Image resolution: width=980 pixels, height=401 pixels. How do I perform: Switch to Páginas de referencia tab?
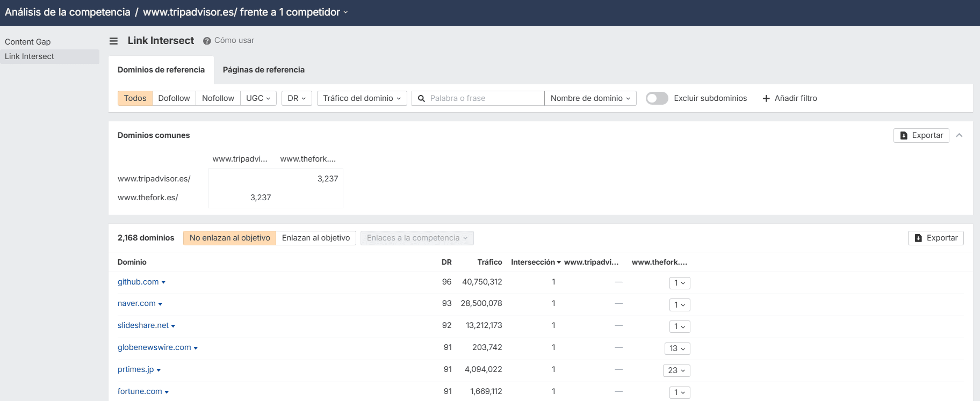pos(264,70)
